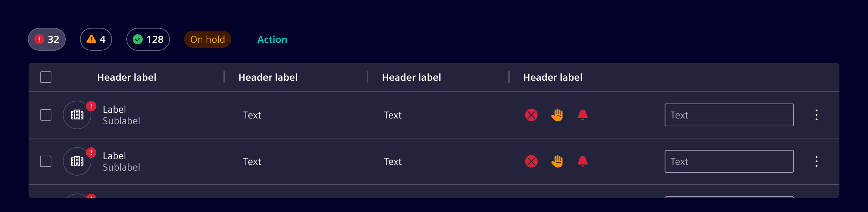Click the building avatar icon in first row
Screen dimensions: 868x212
77,115
